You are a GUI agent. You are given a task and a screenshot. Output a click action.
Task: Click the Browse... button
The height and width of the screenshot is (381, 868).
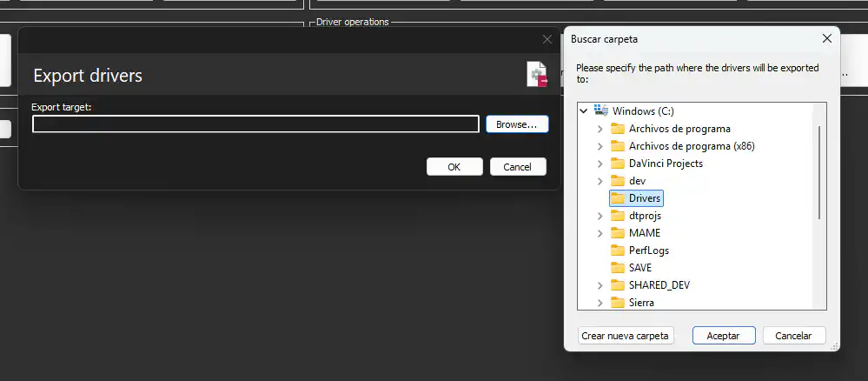click(x=517, y=124)
